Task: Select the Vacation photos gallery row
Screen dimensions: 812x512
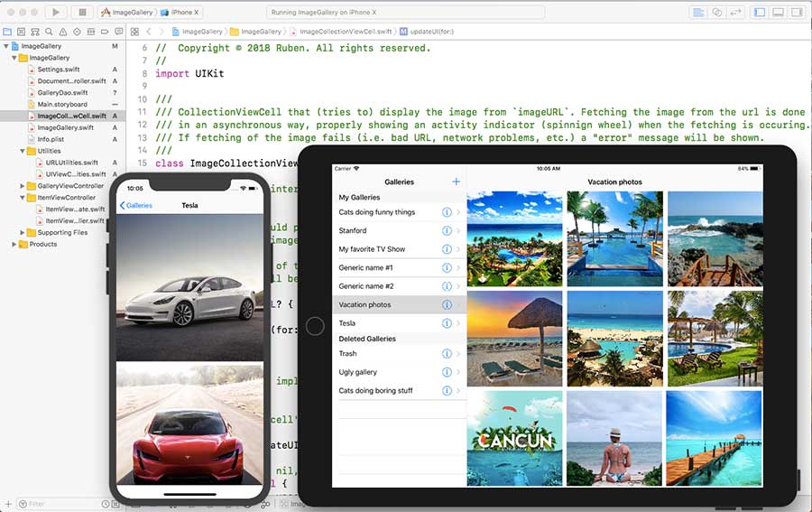Action: (399, 304)
